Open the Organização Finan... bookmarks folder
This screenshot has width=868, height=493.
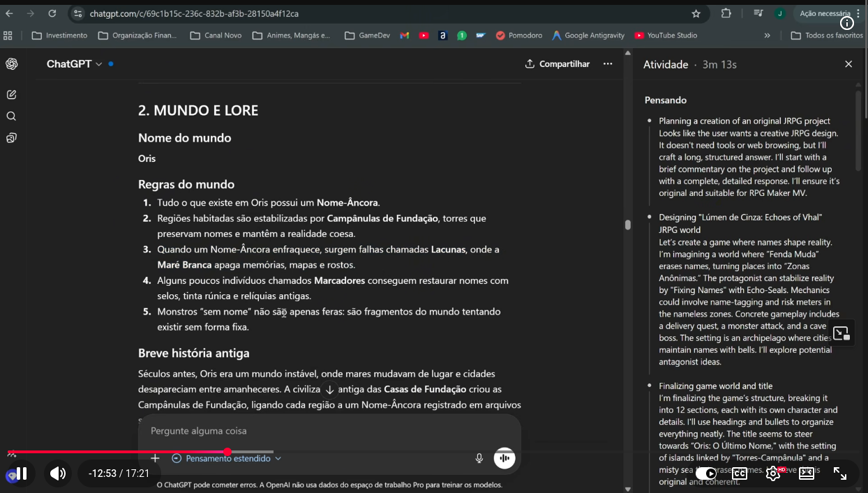pyautogui.click(x=137, y=35)
